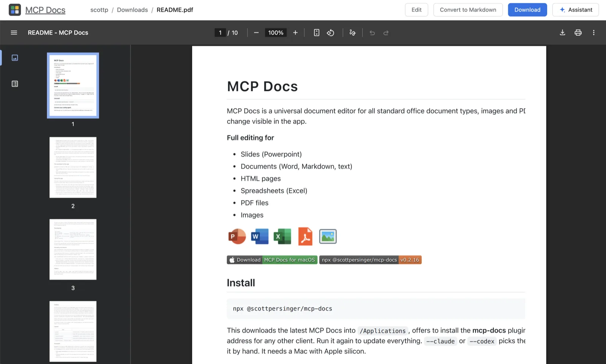Image resolution: width=606 pixels, height=364 pixels.
Task: Rotate the document counterclockwise
Action: [331, 33]
